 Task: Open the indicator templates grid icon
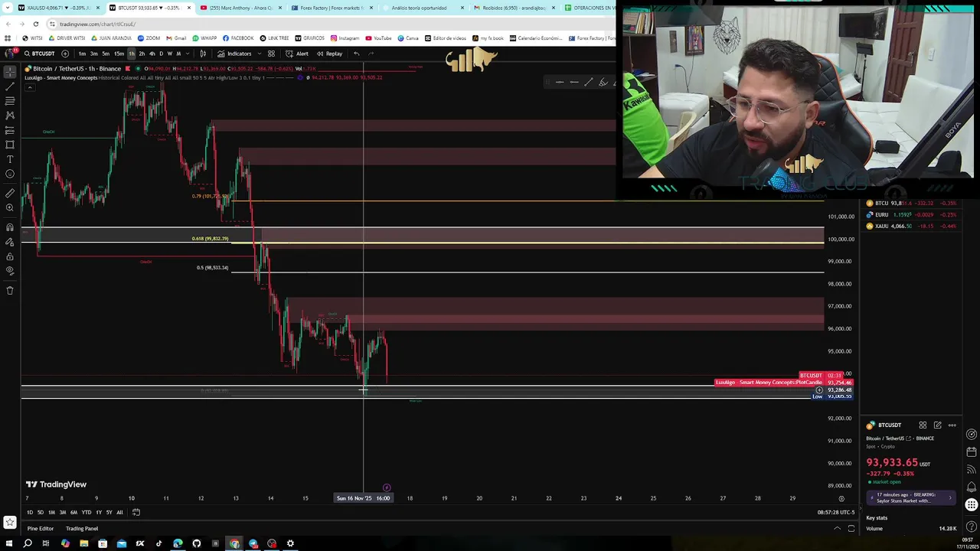click(271, 54)
